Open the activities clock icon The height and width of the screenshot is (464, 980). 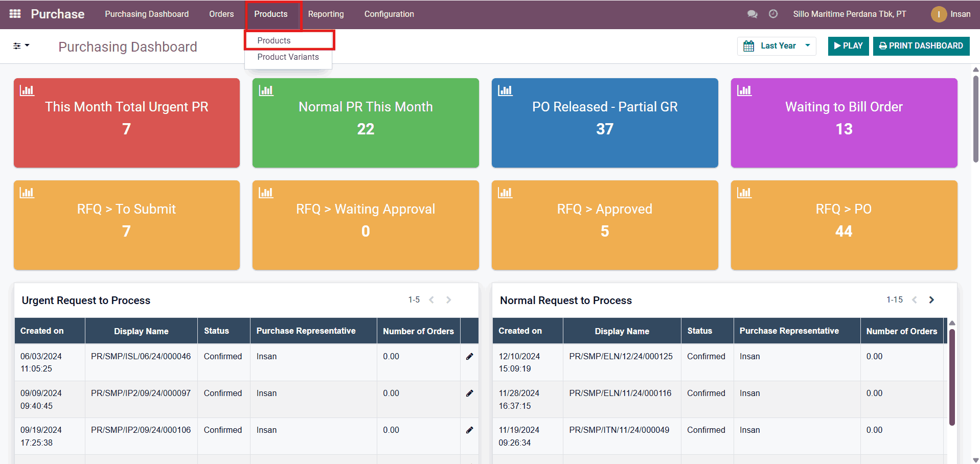pyautogui.click(x=773, y=14)
